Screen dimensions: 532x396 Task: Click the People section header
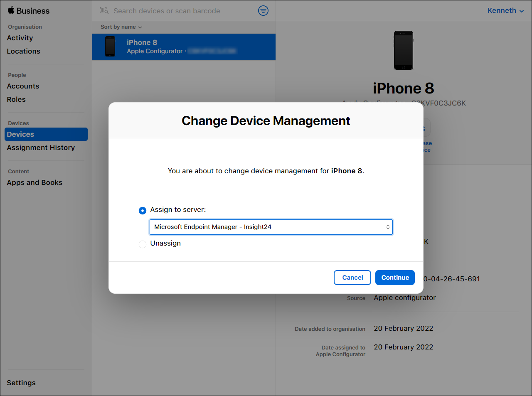[x=17, y=75]
